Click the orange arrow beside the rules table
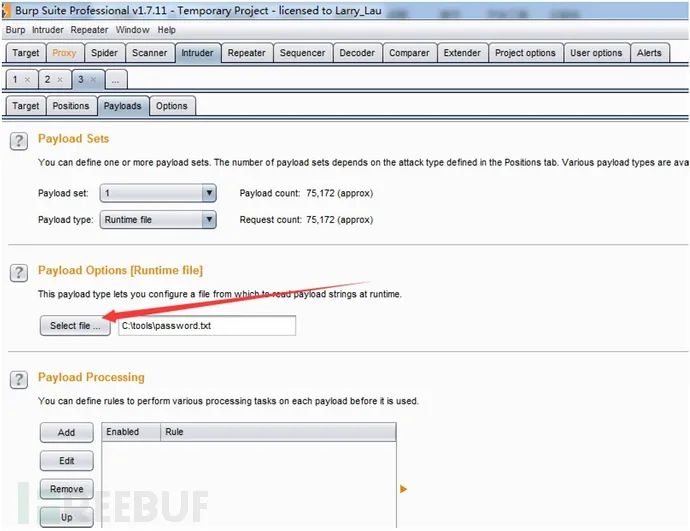 coord(403,489)
